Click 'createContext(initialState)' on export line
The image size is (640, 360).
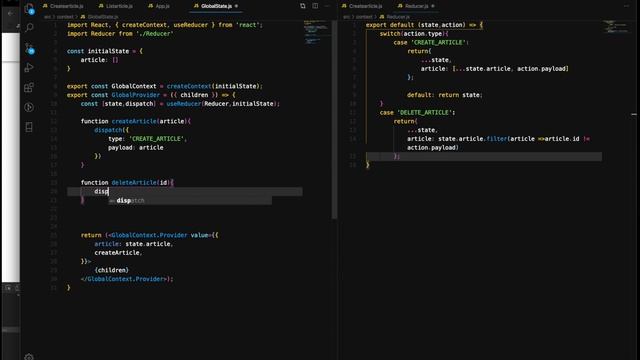click(x=214, y=86)
